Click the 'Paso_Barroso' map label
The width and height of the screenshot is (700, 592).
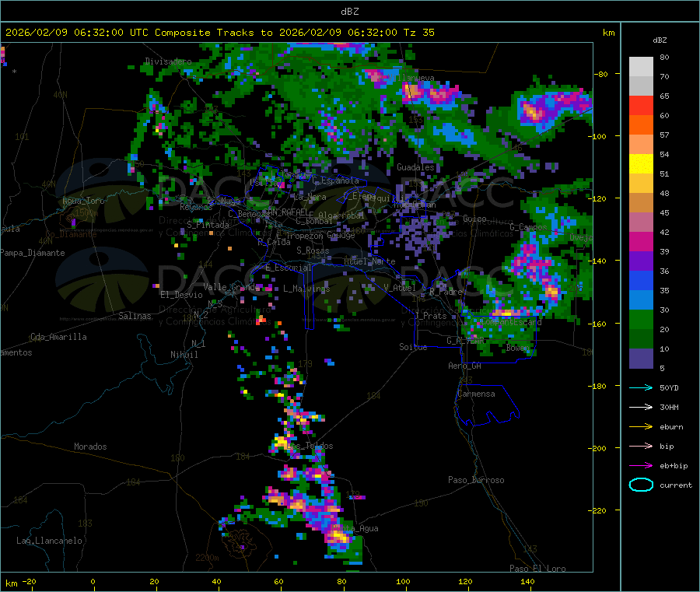[x=476, y=480]
